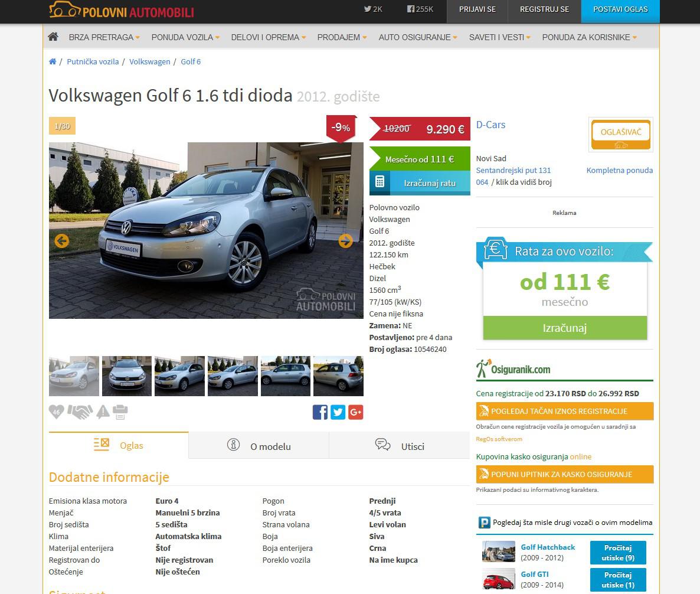The width and height of the screenshot is (700, 594).
Task: Open the fourth car photo thumbnail
Action: pos(233,376)
